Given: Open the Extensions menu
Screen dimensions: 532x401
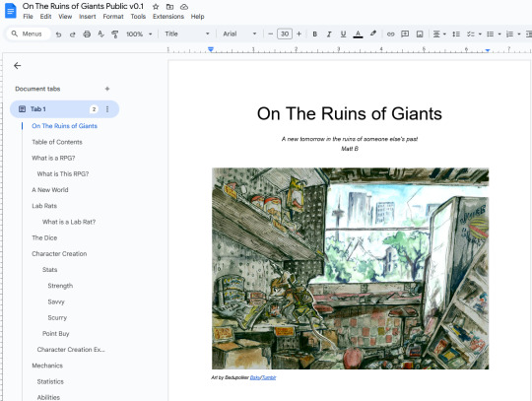Looking at the screenshot, I should pos(167,17).
